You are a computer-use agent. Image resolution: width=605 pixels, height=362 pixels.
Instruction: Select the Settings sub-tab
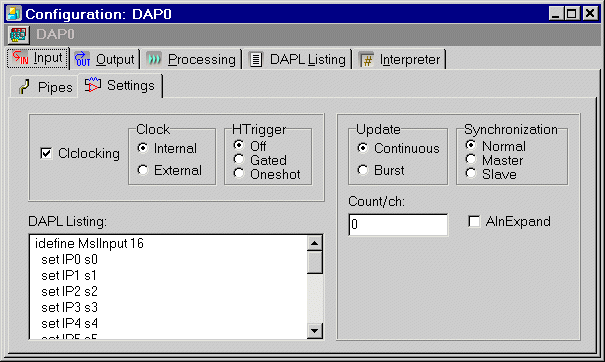[120, 85]
